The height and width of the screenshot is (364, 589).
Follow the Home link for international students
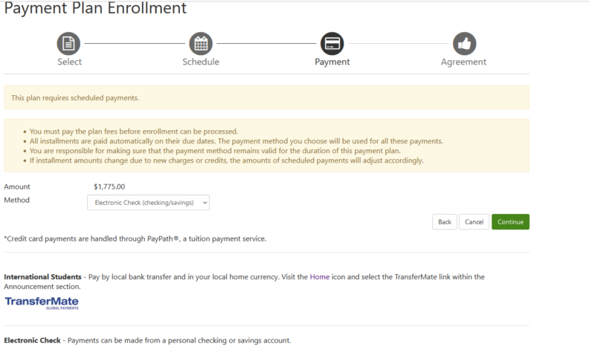click(x=320, y=276)
